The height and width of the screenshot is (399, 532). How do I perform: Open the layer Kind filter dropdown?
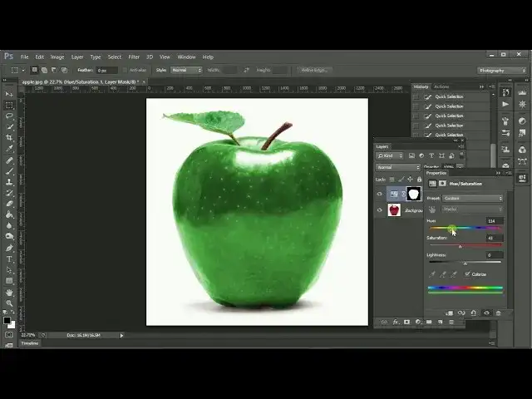coord(390,155)
